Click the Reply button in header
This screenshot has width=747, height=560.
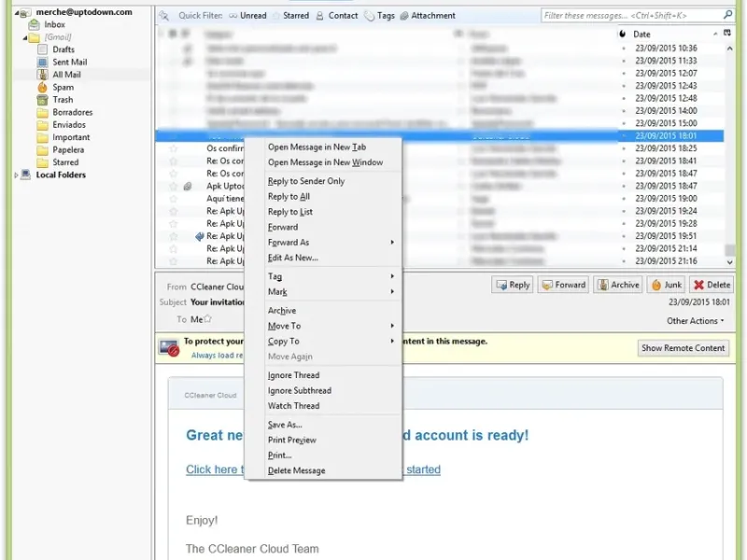[513, 285]
